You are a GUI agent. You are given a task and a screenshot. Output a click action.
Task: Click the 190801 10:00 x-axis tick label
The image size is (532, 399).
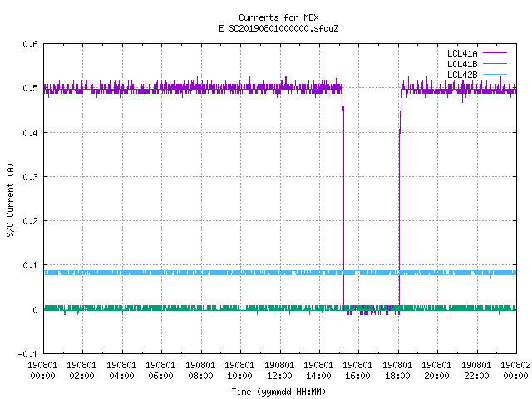click(239, 371)
